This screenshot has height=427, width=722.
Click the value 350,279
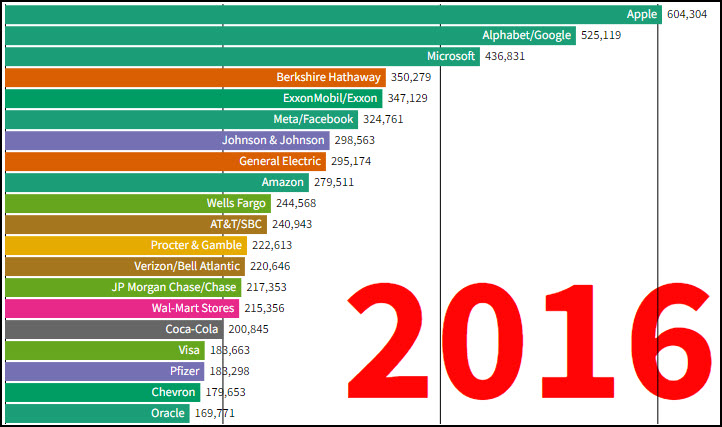tap(411, 77)
